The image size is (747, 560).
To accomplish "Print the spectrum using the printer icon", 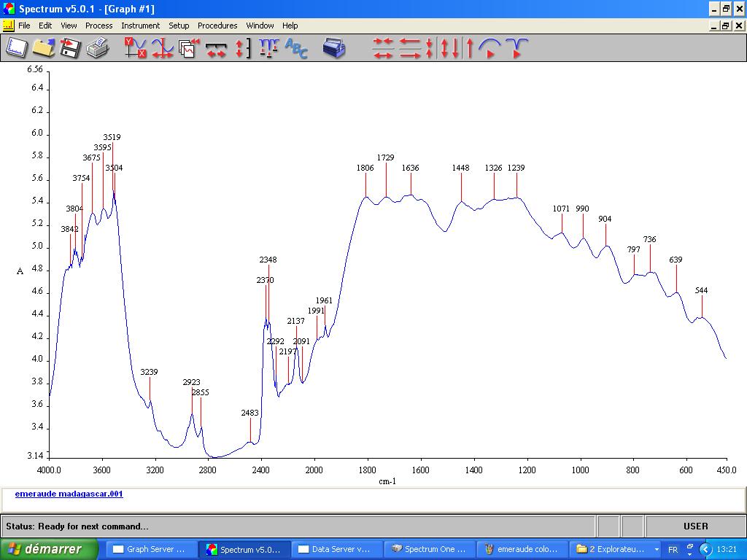I will 97,48.
